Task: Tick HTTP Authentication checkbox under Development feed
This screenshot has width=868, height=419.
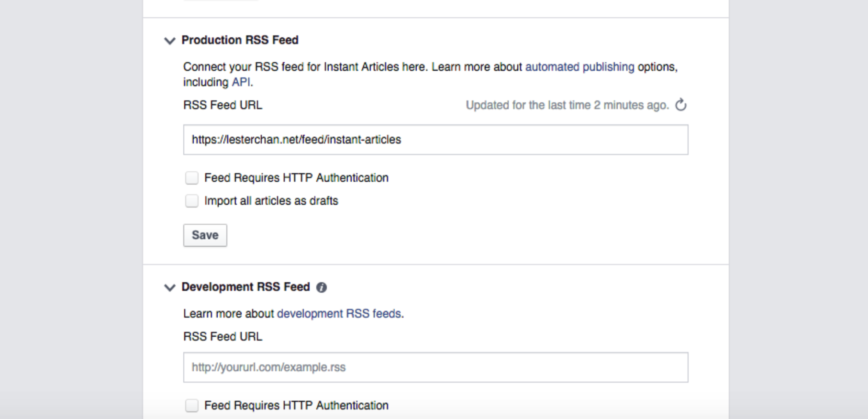Action: pyautogui.click(x=192, y=406)
